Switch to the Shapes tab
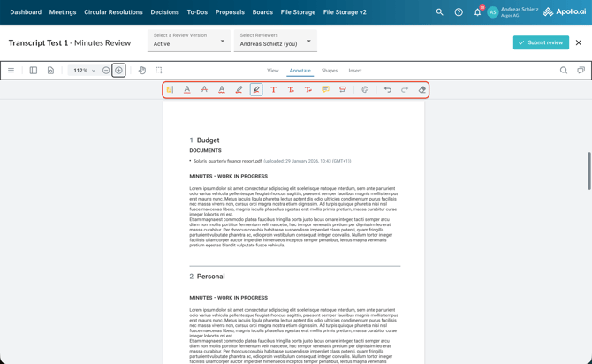This screenshot has width=592, height=364. 329,71
